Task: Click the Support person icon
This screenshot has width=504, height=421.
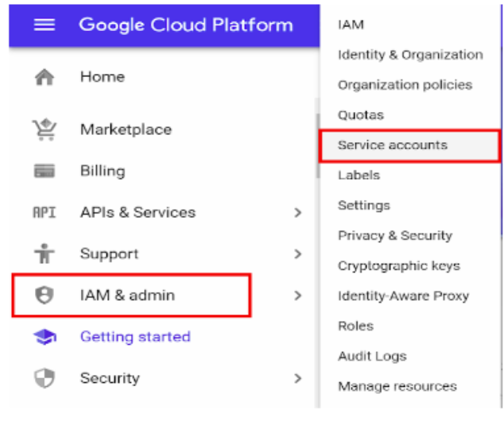Action: click(x=45, y=253)
